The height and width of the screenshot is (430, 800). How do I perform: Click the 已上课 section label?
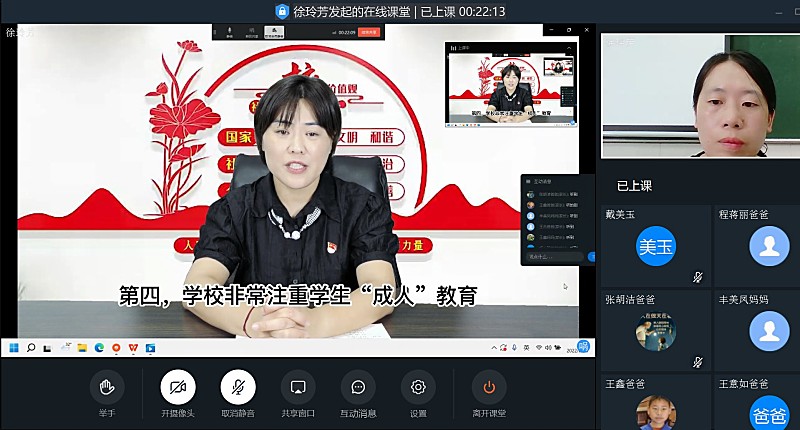tap(634, 186)
